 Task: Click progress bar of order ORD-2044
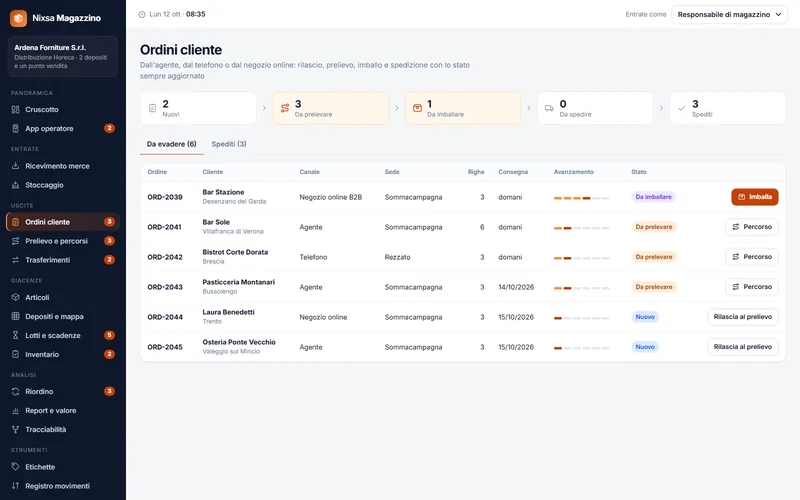[x=582, y=318]
